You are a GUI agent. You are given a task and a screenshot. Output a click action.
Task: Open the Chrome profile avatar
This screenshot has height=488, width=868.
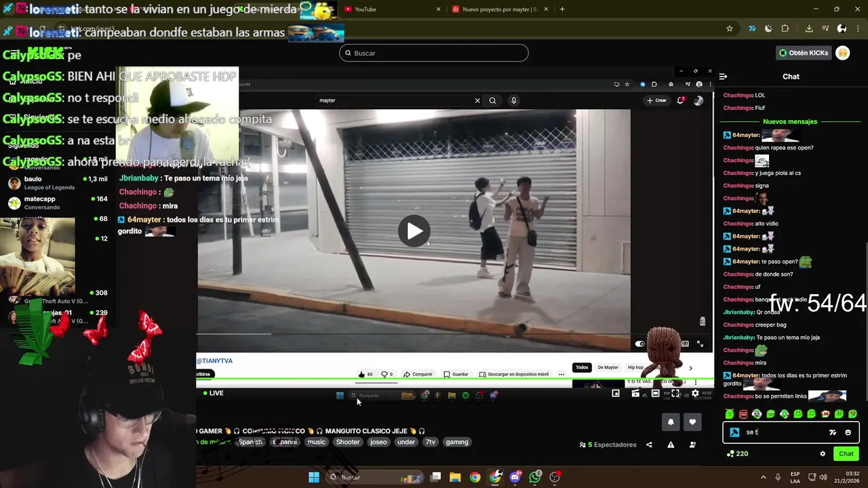coord(842,28)
